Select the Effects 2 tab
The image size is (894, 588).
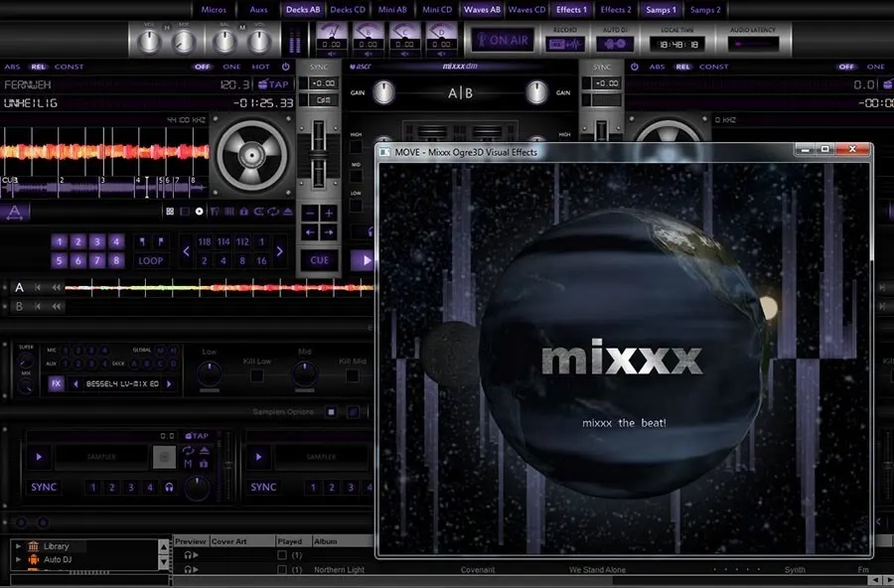(616, 10)
